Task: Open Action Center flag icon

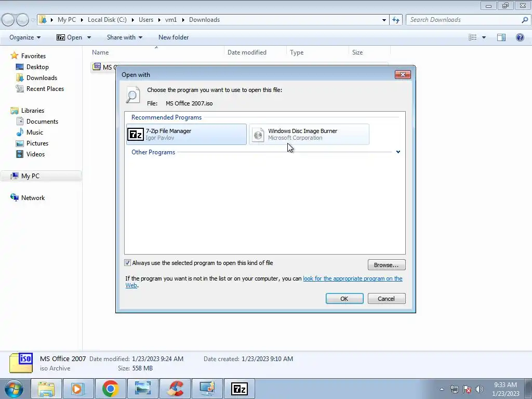Action: click(x=467, y=389)
